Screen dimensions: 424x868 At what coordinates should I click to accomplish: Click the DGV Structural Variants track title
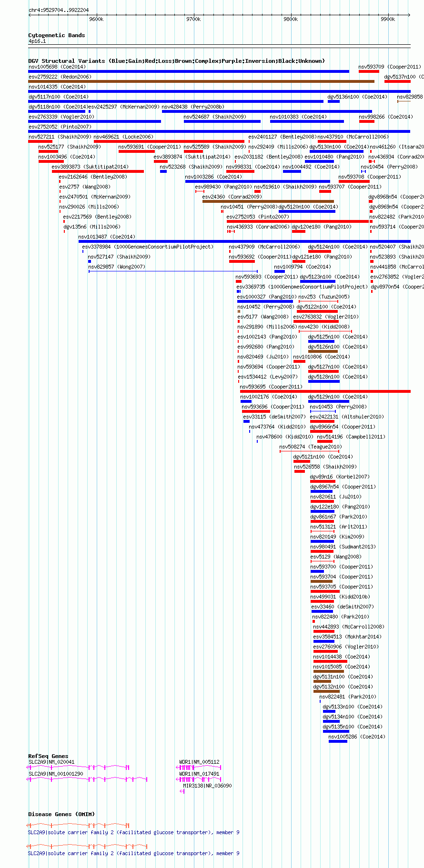coord(177,61)
